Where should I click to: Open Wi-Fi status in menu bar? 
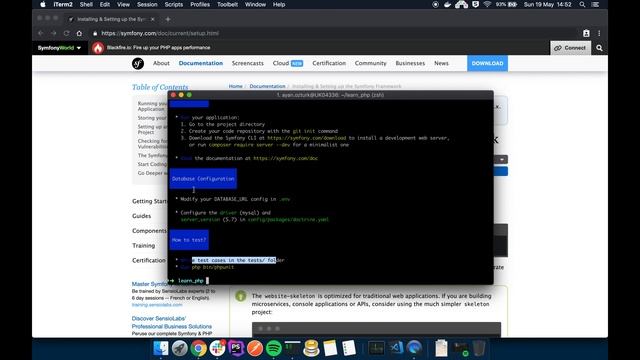coord(487,4)
